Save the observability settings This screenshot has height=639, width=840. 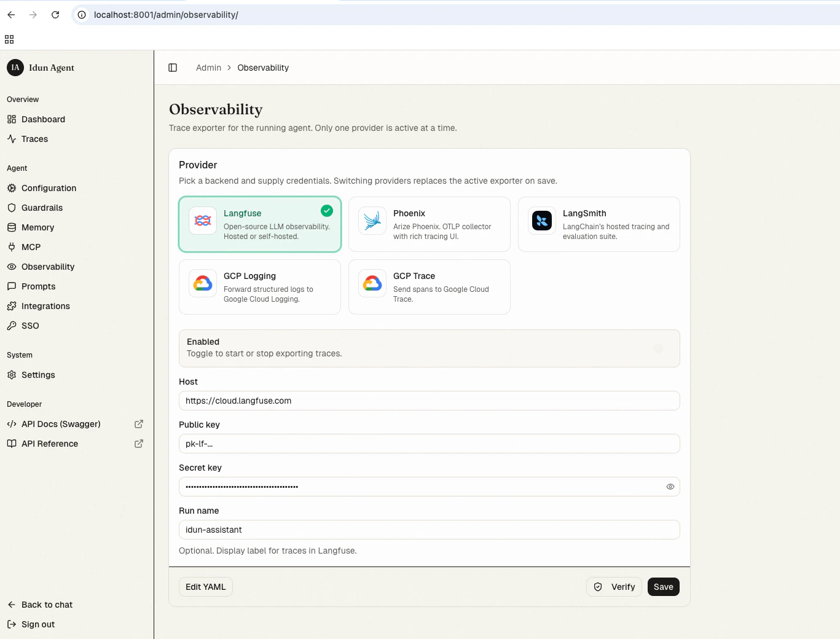click(664, 587)
